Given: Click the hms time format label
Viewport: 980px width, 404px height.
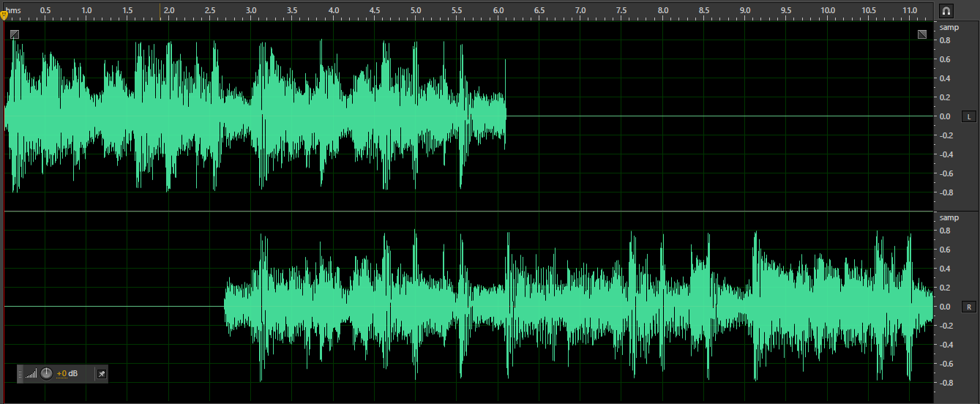Looking at the screenshot, I should pyautogui.click(x=14, y=10).
